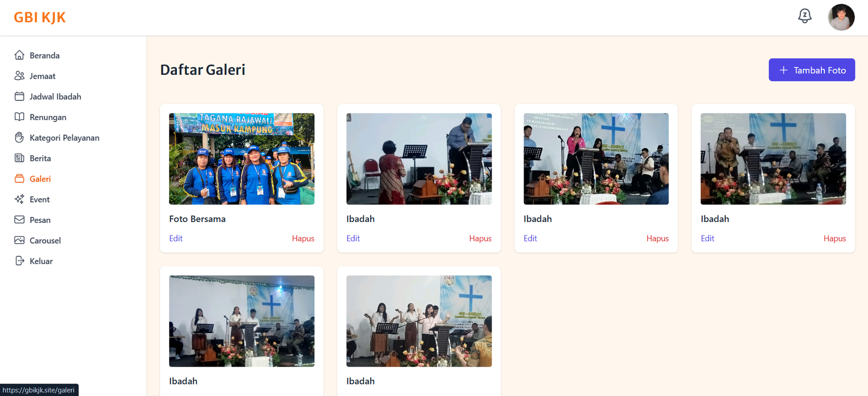
Task: Open the Renungan book icon
Action: 20,117
